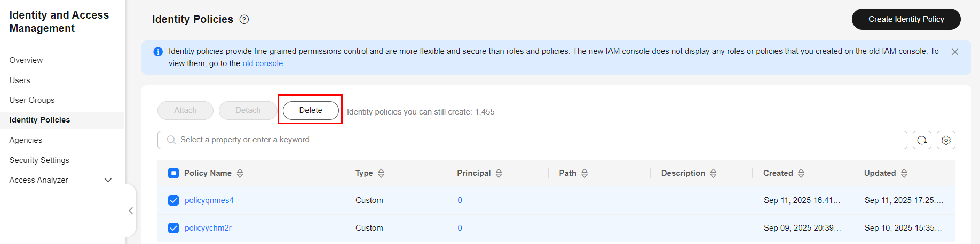The image size is (980, 244).
Task: Sort by Created date icon
Action: 801,173
